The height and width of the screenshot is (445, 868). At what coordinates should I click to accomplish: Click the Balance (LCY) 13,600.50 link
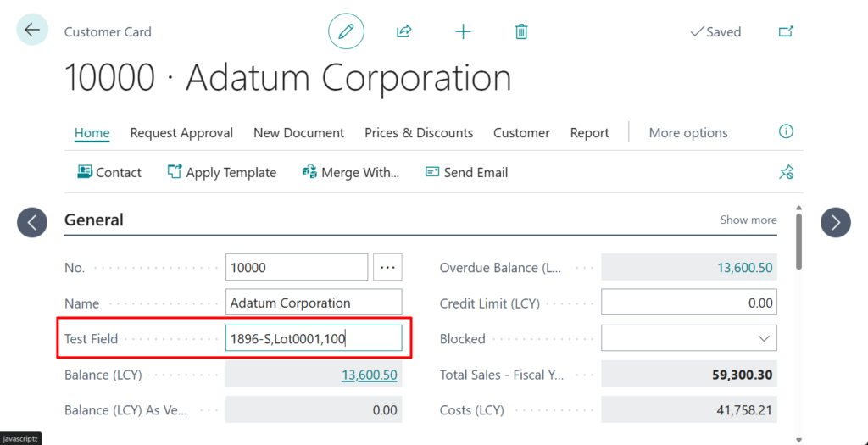[x=369, y=375]
